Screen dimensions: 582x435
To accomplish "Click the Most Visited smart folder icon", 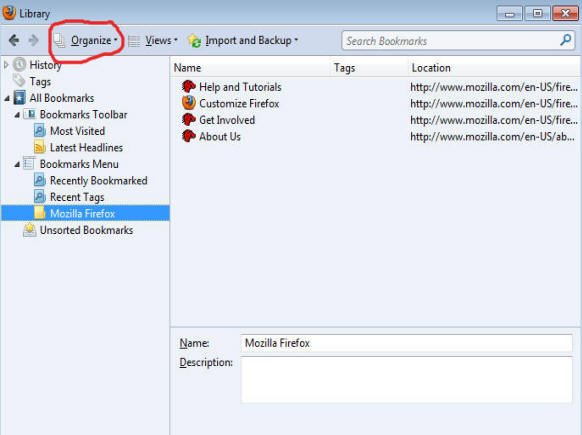I will coord(39,131).
